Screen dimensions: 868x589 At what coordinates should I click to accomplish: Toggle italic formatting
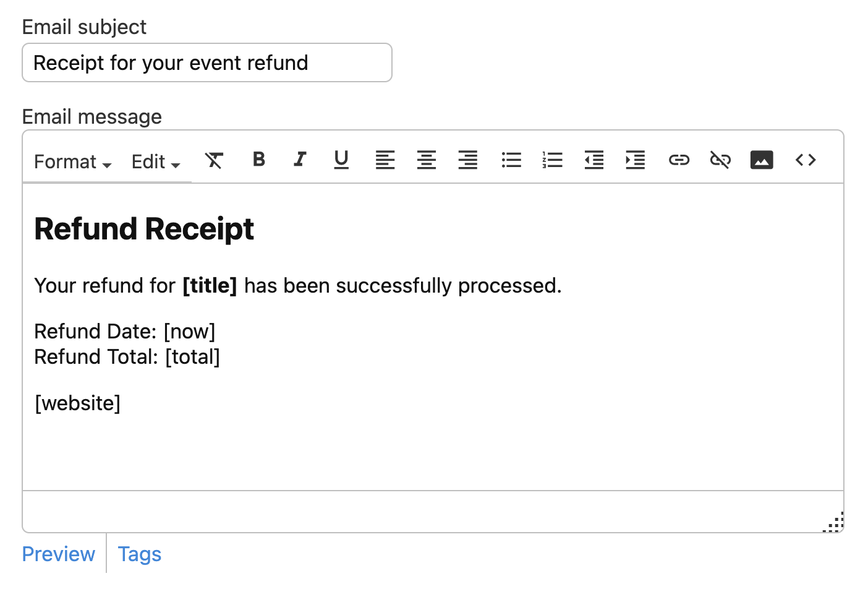(300, 160)
